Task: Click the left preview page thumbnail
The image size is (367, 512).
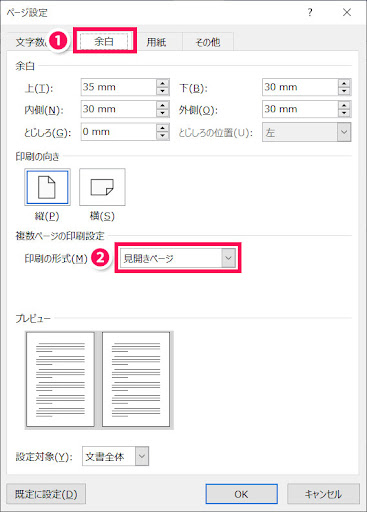Action: (60, 379)
